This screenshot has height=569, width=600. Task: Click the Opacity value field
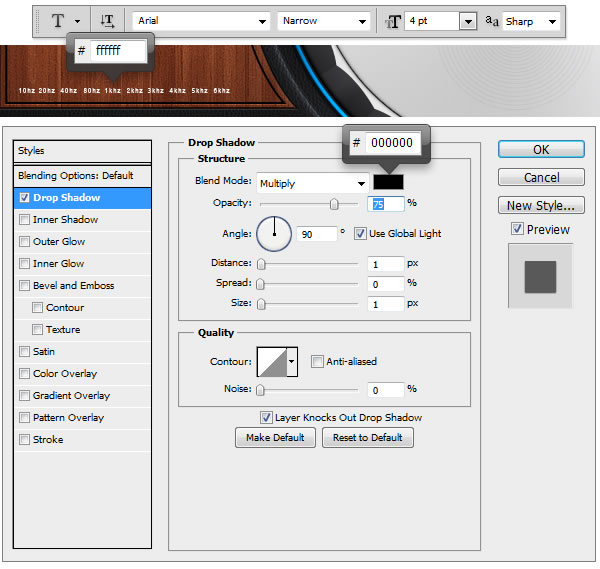coord(385,204)
